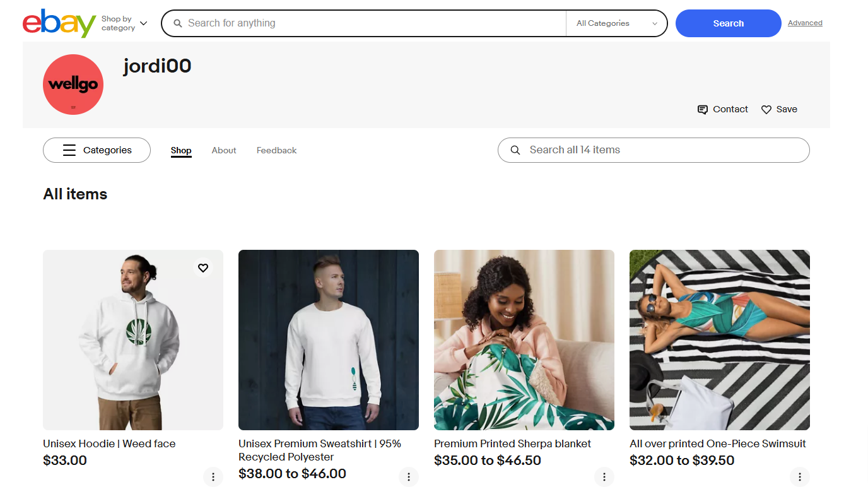This screenshot has height=499, width=868.
Task: Click the Contact speech bubble icon
Action: tap(702, 110)
